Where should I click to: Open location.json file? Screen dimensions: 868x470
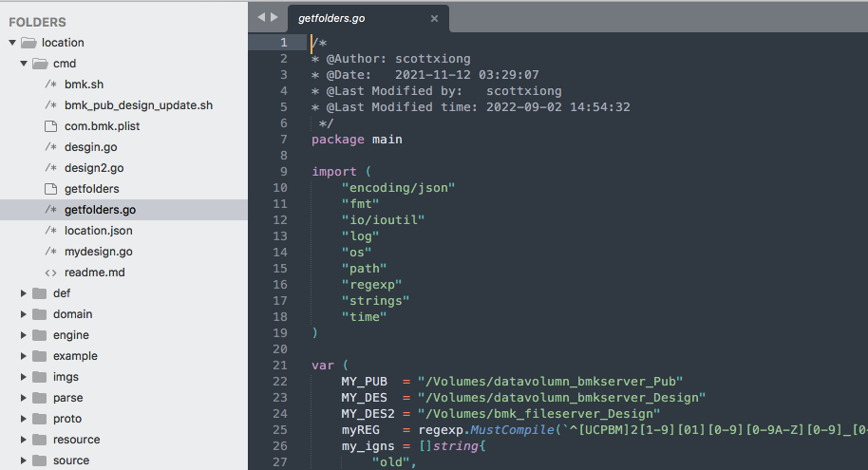pos(99,231)
